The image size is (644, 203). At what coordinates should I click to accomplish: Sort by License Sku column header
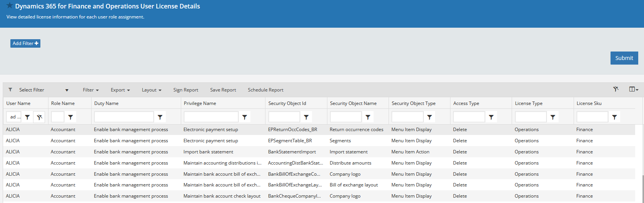point(589,103)
